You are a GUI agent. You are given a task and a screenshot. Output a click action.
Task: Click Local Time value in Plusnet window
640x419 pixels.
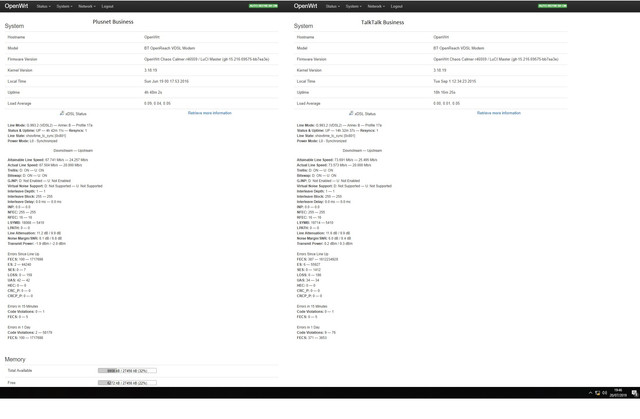point(166,81)
